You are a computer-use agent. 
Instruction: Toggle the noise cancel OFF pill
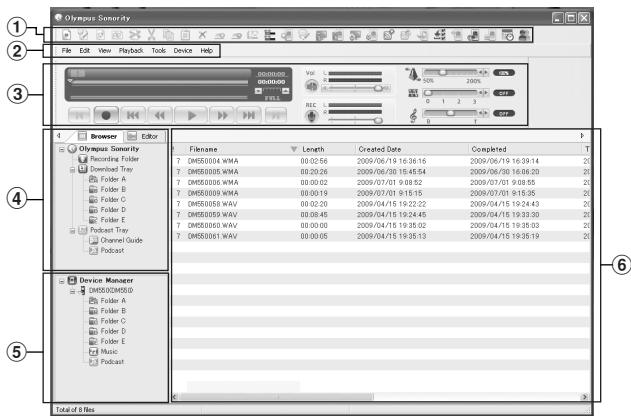504,93
